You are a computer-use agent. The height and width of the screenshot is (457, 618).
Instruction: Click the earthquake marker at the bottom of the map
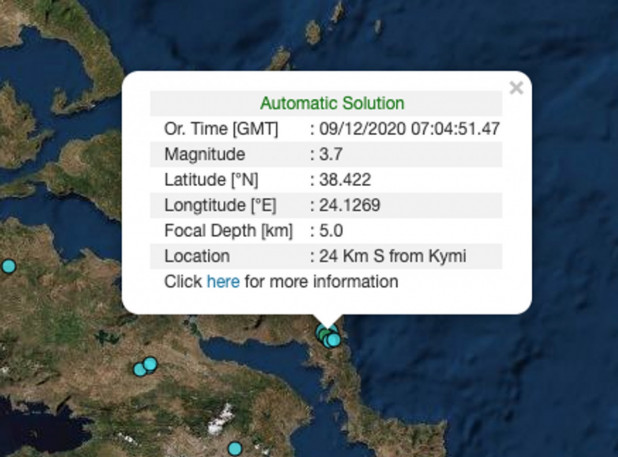(234, 449)
